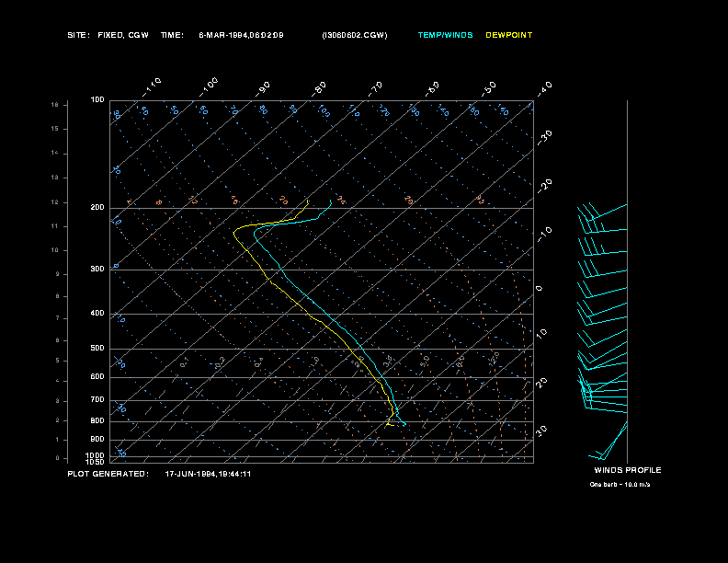Click the yellow 'DEWPOINT' legend label
This screenshot has height=563, width=728.
[509, 35]
